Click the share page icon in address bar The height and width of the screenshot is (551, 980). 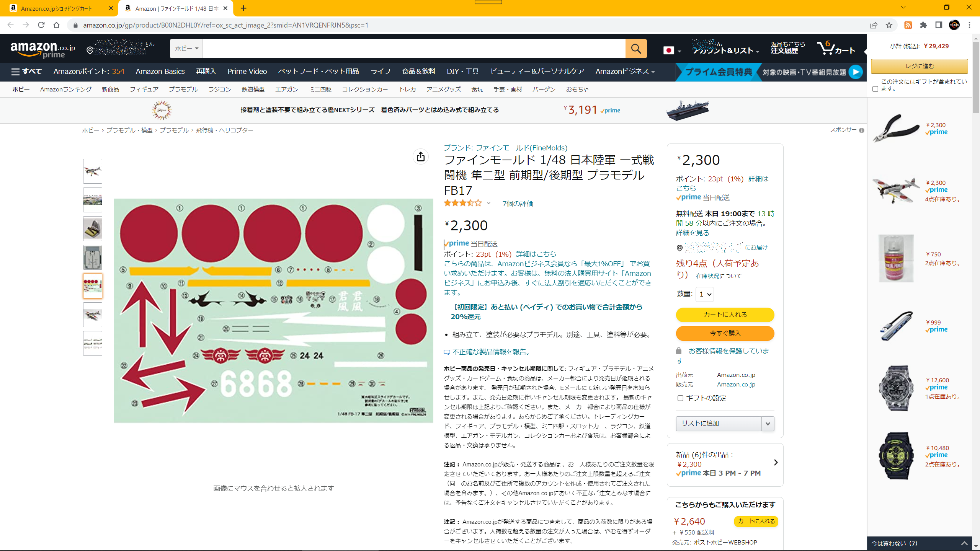[874, 25]
